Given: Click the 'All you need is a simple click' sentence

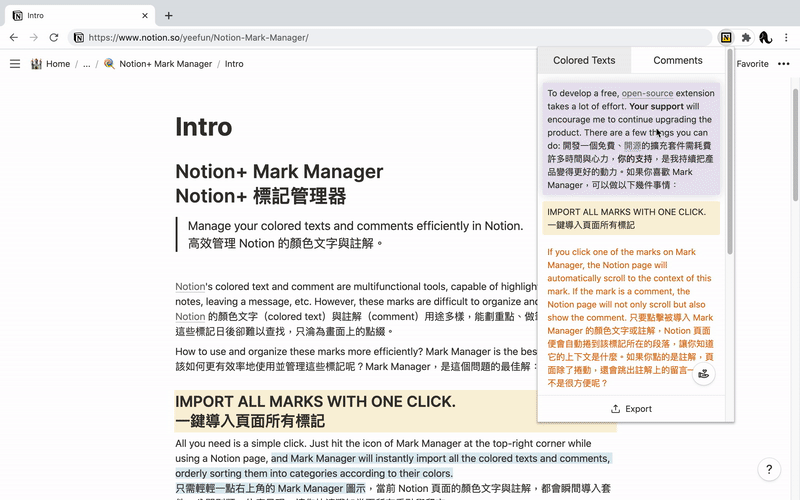Looking at the screenshot, I should coord(241,443).
